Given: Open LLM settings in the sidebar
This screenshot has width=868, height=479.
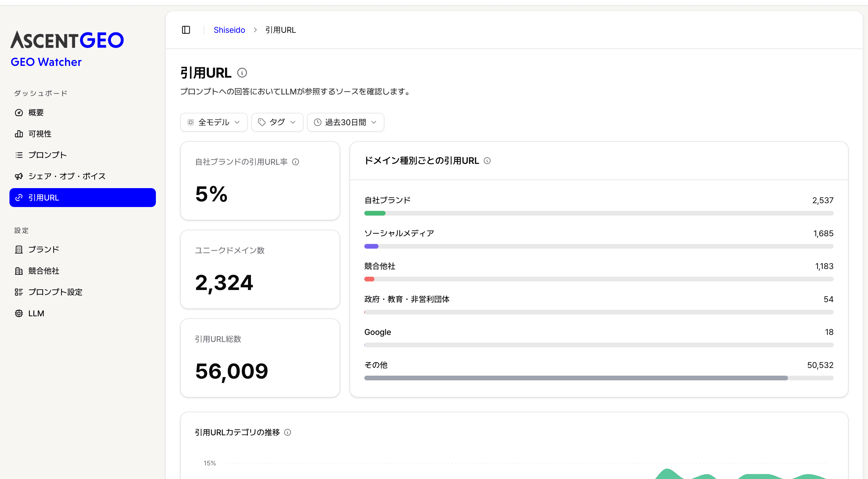Looking at the screenshot, I should pyautogui.click(x=83, y=314).
